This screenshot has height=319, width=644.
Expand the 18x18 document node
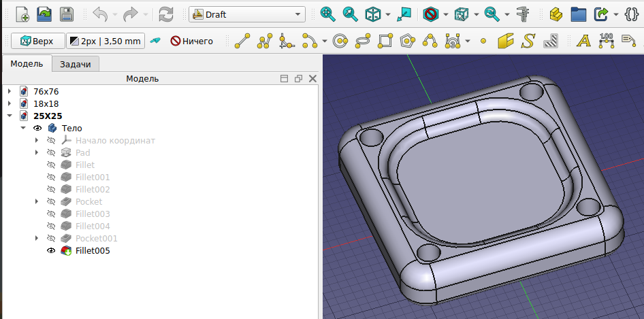pyautogui.click(x=10, y=103)
